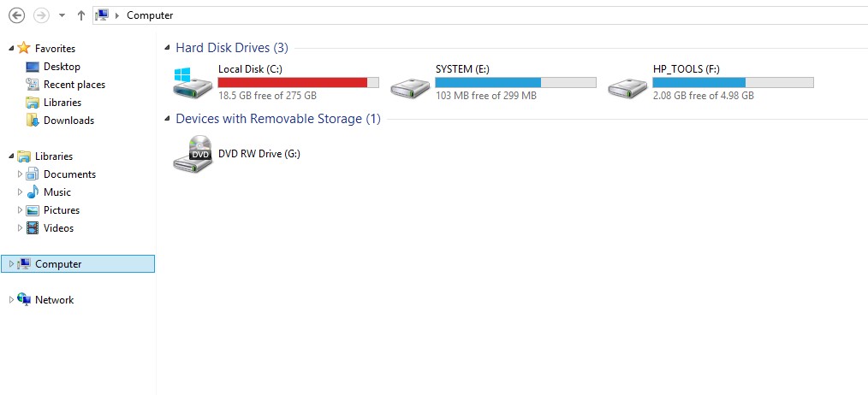Click the Computer address bar field
This screenshot has height=395, width=868.
[480, 15]
